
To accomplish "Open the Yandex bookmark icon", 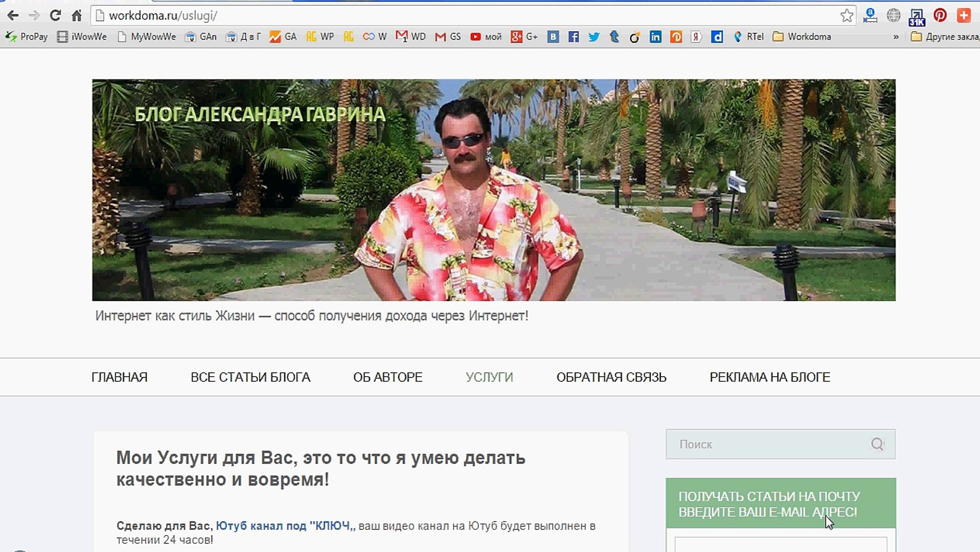I will click(696, 37).
